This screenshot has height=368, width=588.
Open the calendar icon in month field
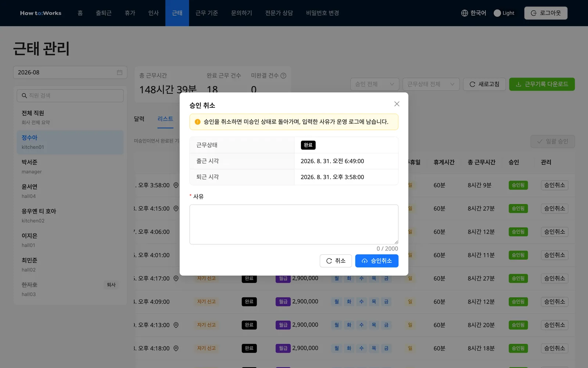[x=119, y=72]
